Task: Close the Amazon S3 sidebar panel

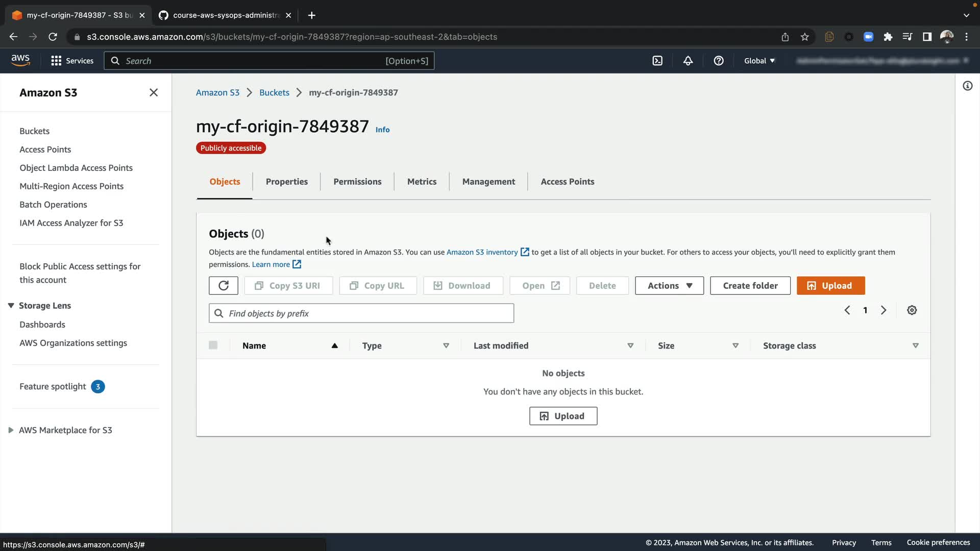Action: coord(154,92)
